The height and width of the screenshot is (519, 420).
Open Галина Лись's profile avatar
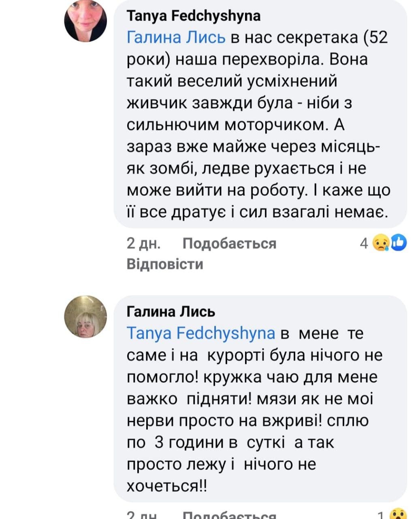(85, 317)
